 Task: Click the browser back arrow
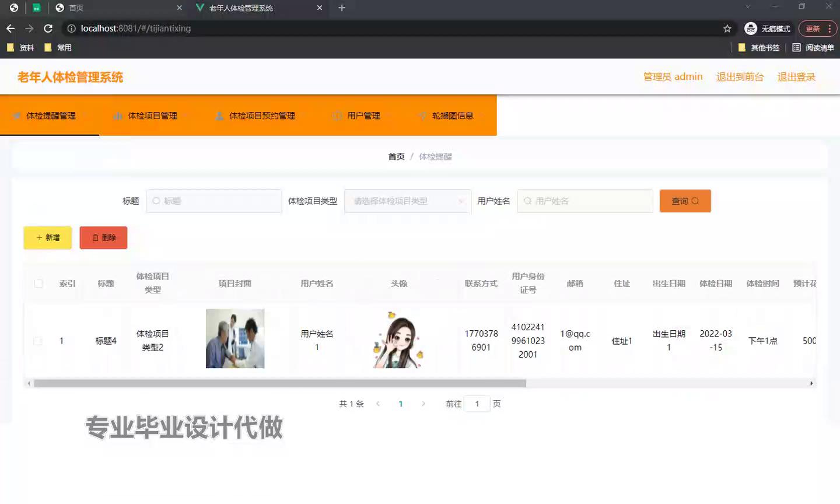(10, 29)
